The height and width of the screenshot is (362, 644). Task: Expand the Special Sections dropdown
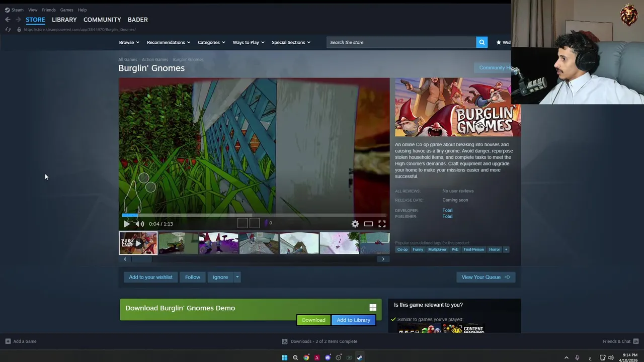point(291,42)
